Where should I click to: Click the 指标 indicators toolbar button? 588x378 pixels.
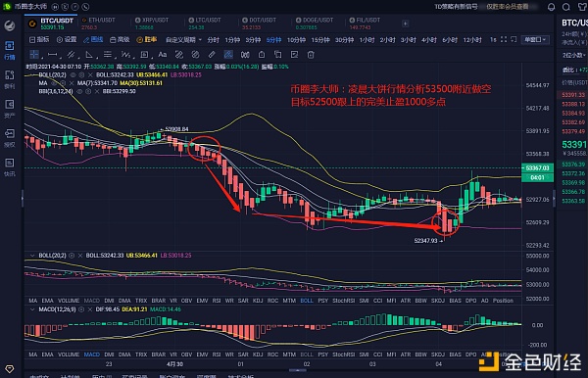pyautogui.click(x=39, y=40)
